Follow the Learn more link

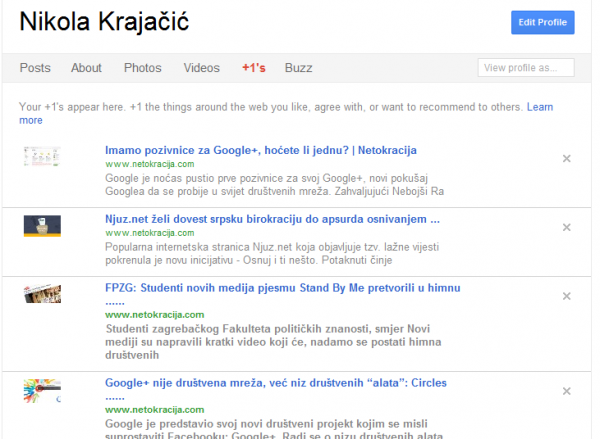[x=540, y=107]
